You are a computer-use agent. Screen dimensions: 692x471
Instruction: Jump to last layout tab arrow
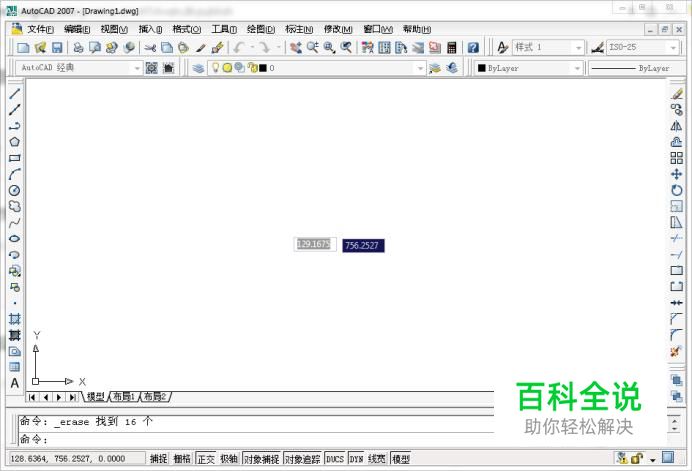click(x=72, y=397)
